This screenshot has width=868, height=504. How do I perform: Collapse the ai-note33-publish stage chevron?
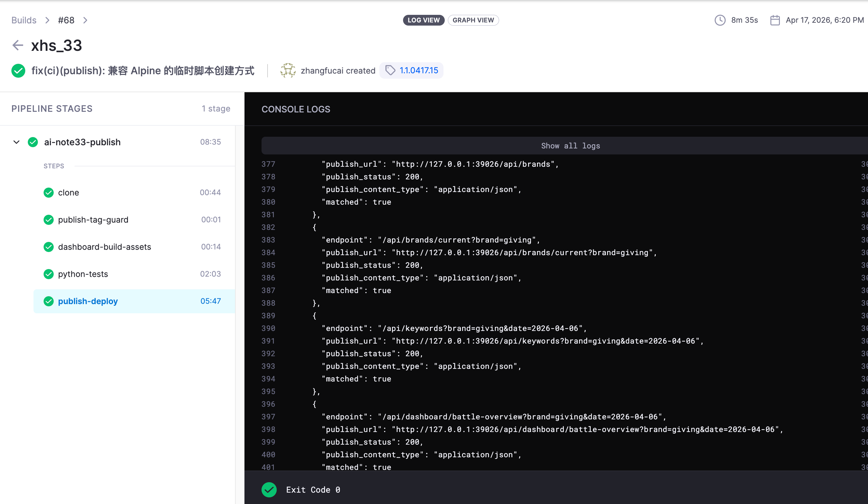coord(16,142)
